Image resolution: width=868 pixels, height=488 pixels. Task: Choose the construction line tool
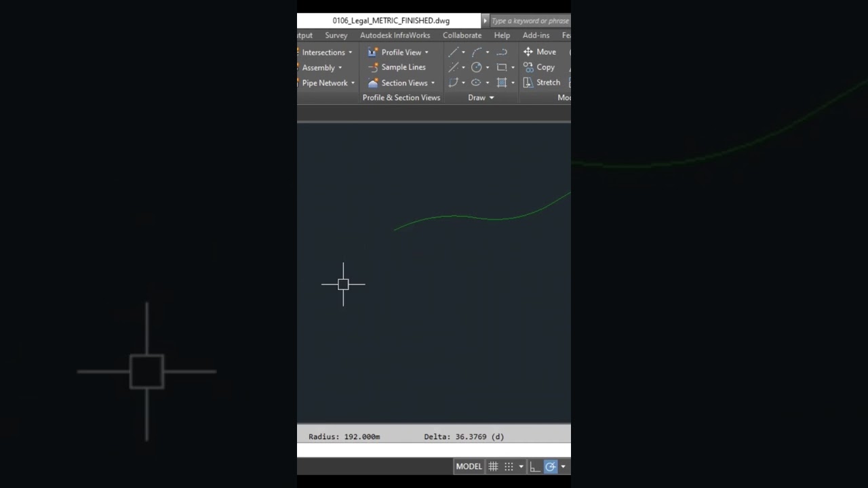click(453, 67)
